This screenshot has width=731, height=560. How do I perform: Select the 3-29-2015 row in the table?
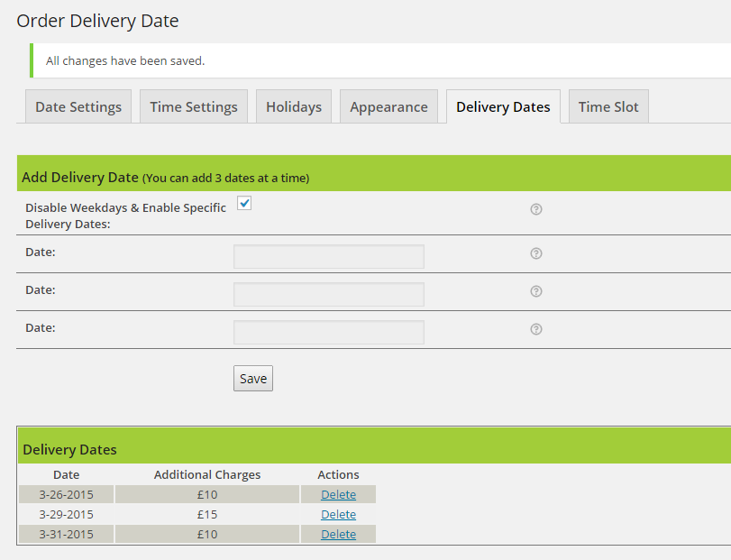(x=66, y=514)
